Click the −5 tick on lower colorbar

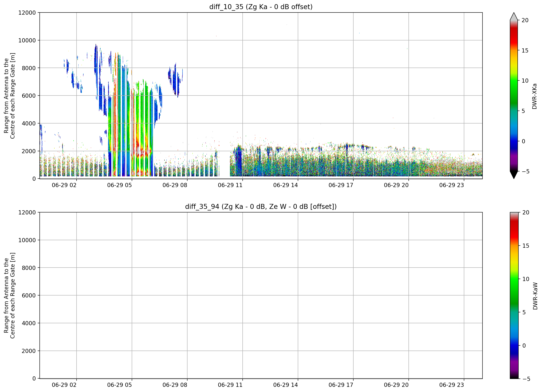point(526,379)
